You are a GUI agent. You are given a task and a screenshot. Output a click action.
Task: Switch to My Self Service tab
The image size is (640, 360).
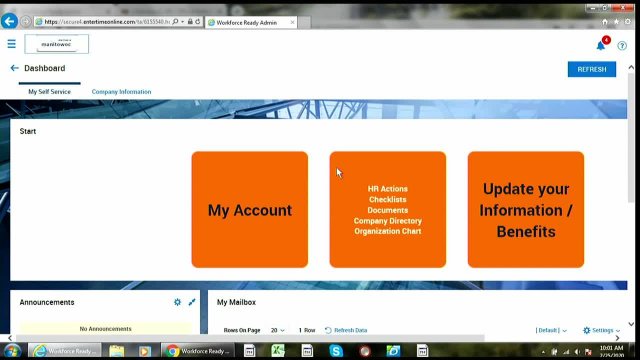tap(49, 91)
